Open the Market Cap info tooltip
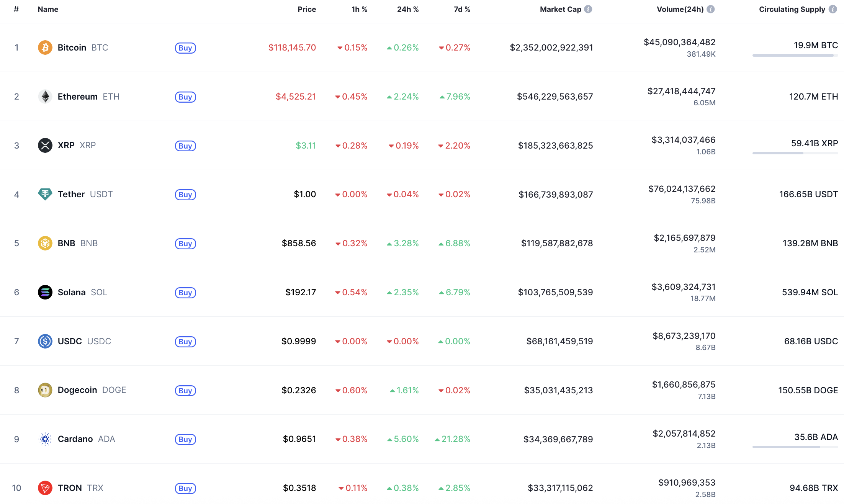 click(x=588, y=9)
